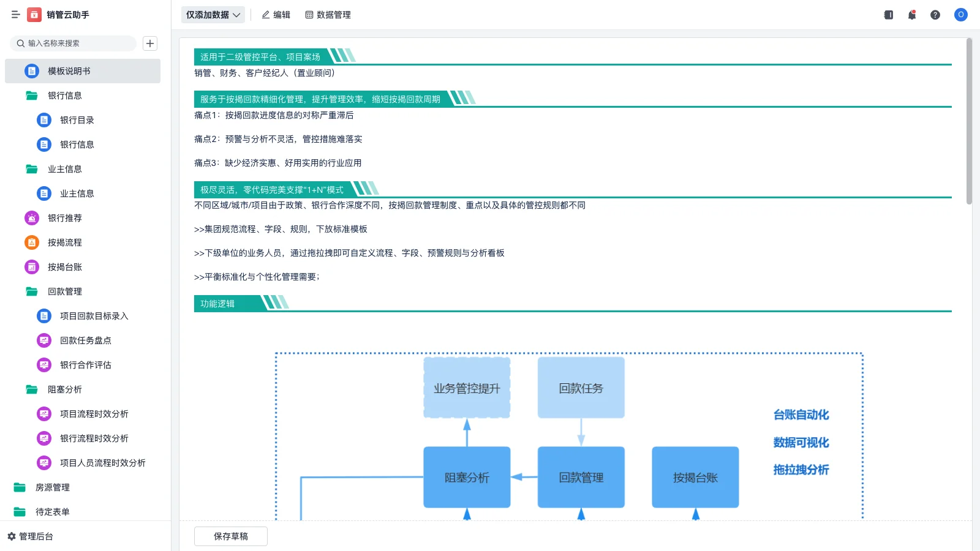The width and height of the screenshot is (980, 551).
Task: Click the sidebar toggle icon in top bar
Action: pos(15,15)
